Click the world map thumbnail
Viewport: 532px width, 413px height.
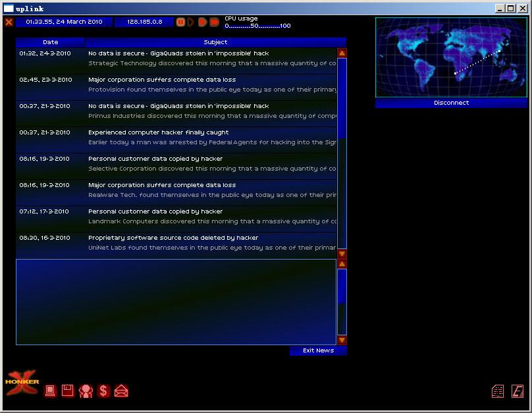pos(451,57)
